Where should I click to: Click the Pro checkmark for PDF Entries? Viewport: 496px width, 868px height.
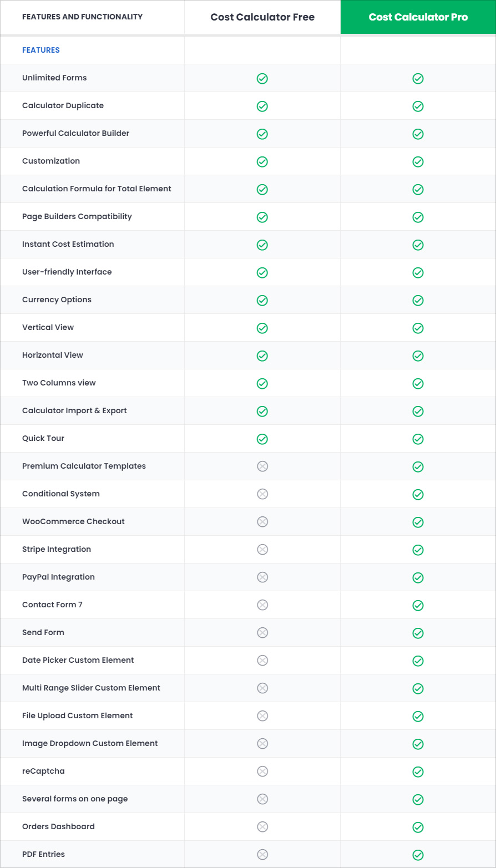point(418,855)
